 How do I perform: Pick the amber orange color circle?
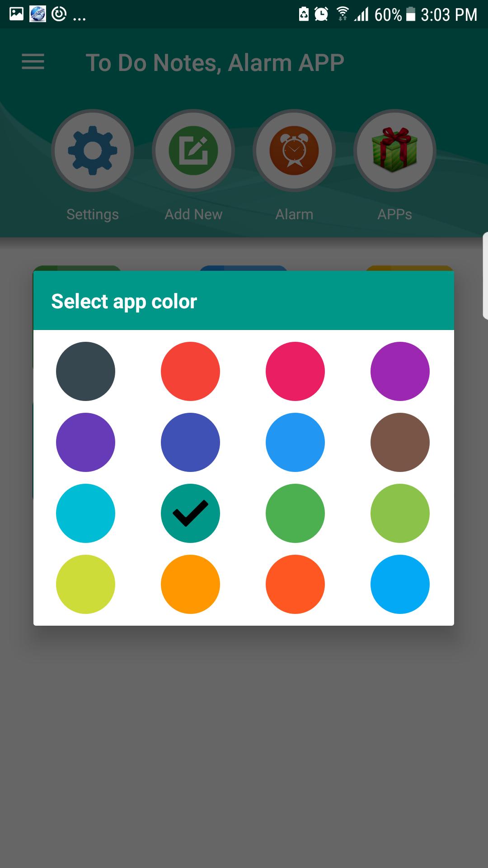(190, 584)
